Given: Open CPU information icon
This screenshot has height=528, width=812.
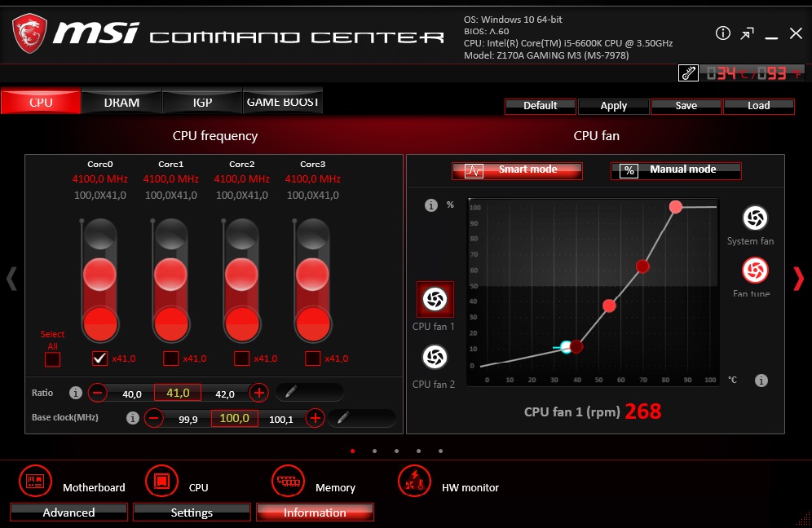Looking at the screenshot, I should pyautogui.click(x=161, y=481).
